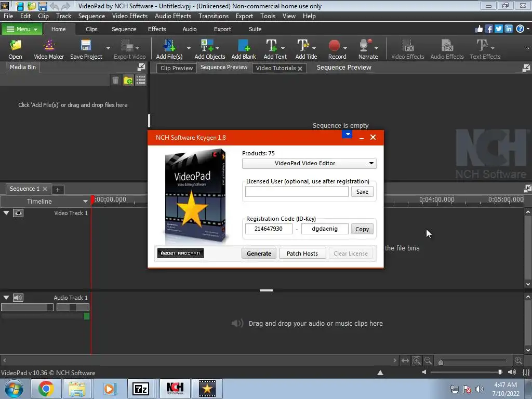532x399 pixels.
Task: Click the NCH Software taskbar icon
Action: (x=175, y=389)
